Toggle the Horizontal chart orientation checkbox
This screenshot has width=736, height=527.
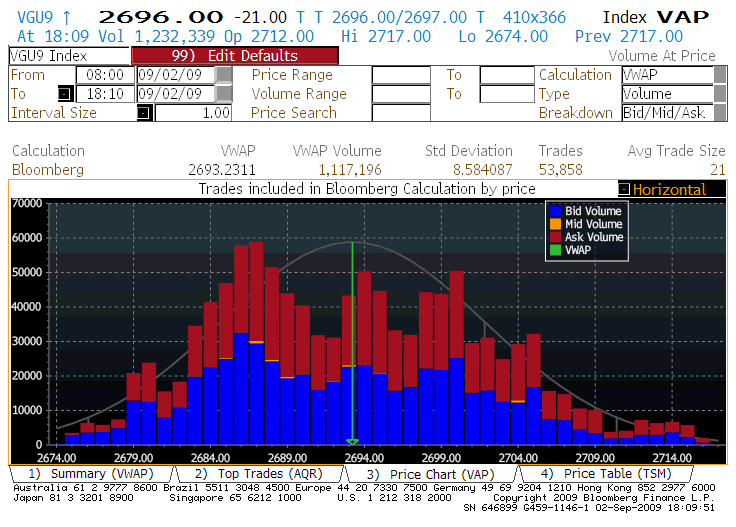coord(624,189)
